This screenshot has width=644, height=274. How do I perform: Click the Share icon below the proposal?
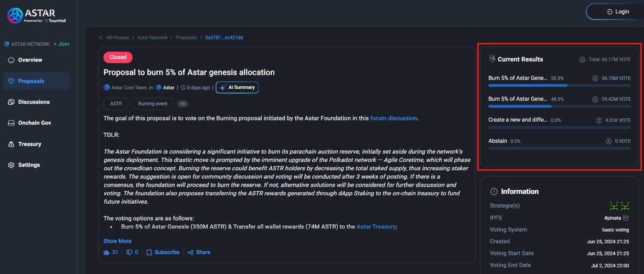pos(191,253)
